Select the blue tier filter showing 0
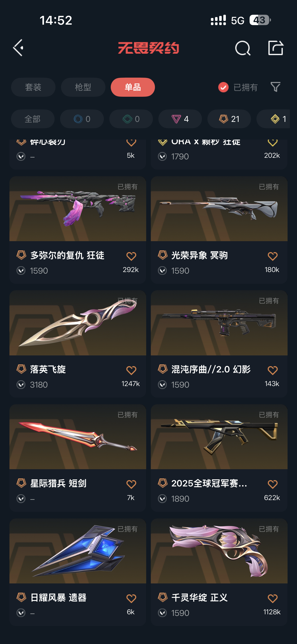This screenshot has width=297, height=644. (82, 119)
